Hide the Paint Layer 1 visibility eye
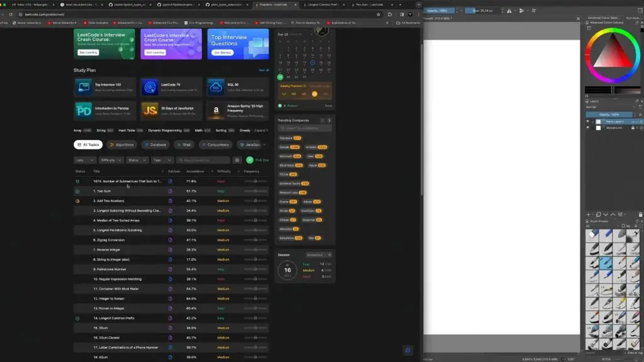The image size is (644, 362). (x=588, y=121)
